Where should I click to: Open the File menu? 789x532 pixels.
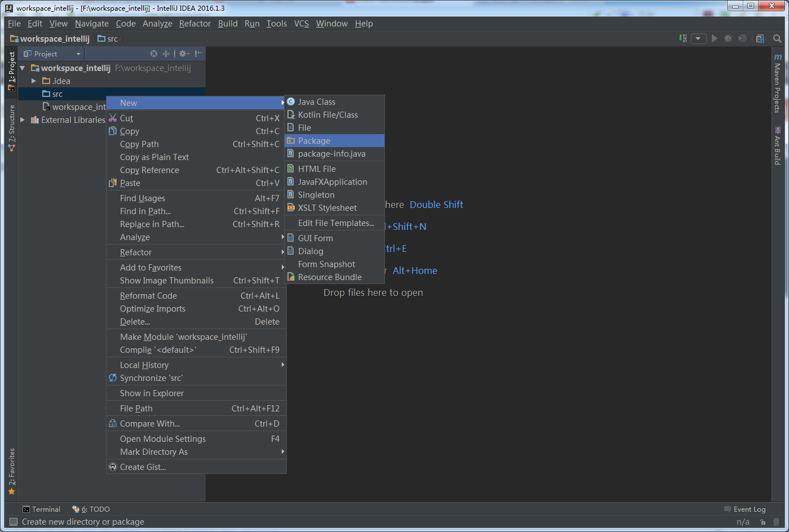click(14, 24)
